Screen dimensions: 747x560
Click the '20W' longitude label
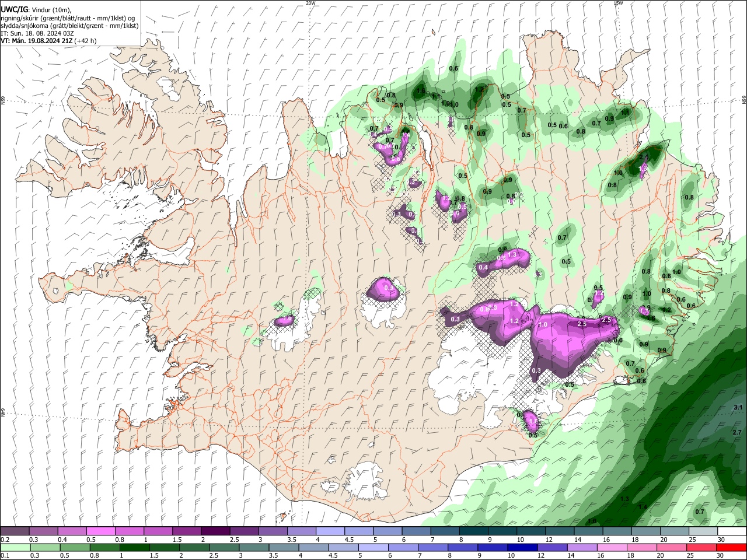point(310,3)
